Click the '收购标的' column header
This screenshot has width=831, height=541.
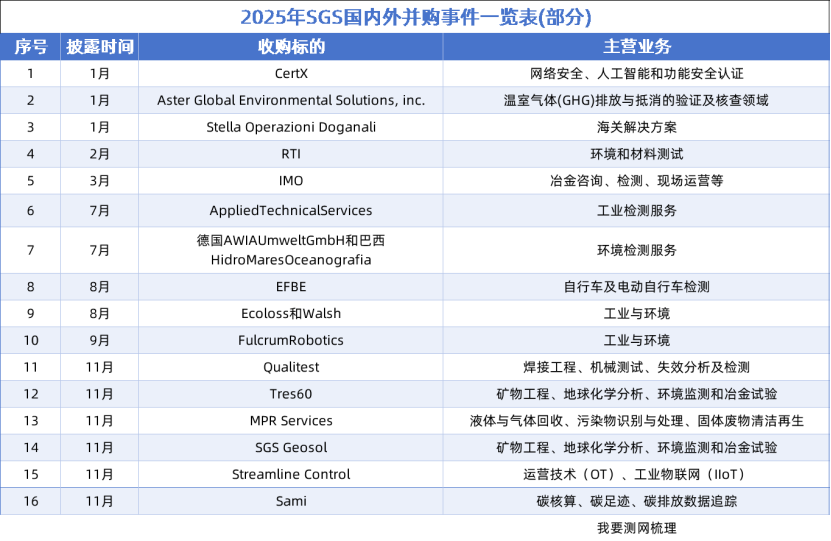pos(291,47)
